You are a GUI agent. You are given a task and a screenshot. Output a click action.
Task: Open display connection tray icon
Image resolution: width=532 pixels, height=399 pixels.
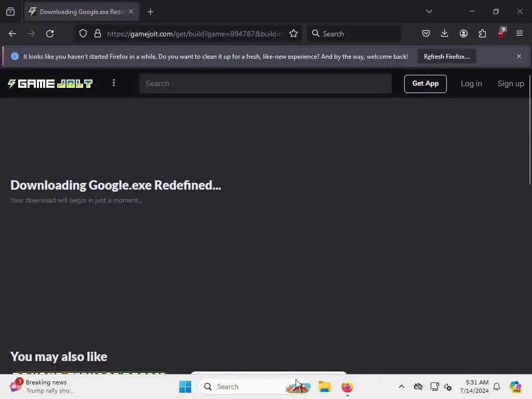[x=434, y=387]
